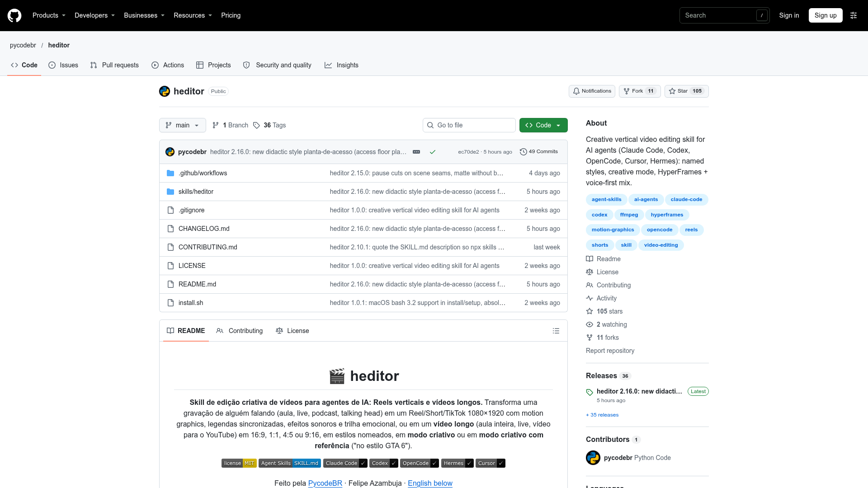
Task: Open the skills/heditor folder
Action: coord(196,192)
